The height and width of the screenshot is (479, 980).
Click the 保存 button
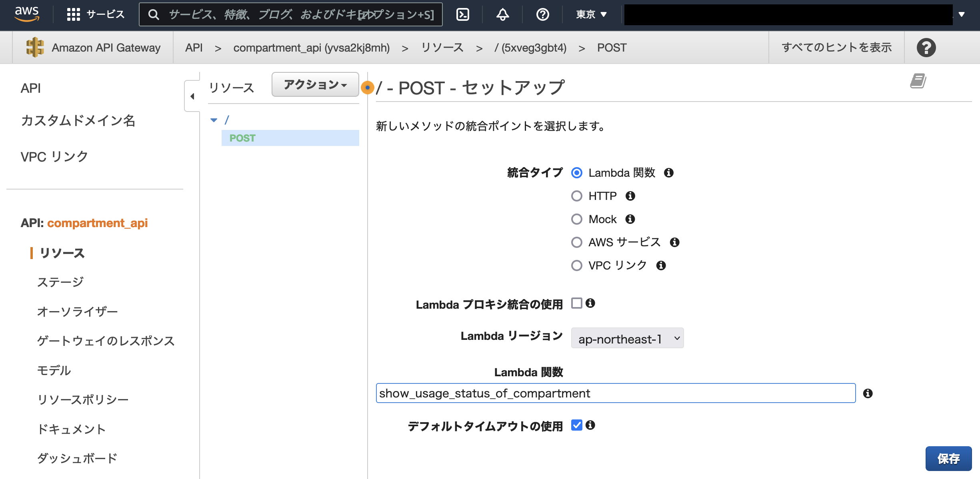point(948,459)
